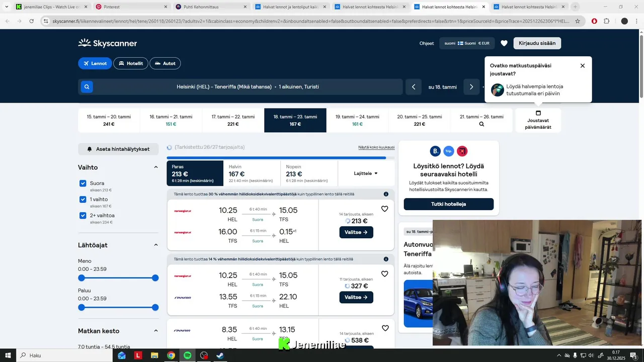Click the Aseta hintahälytykset button
The height and width of the screenshot is (362, 644).
point(118,149)
